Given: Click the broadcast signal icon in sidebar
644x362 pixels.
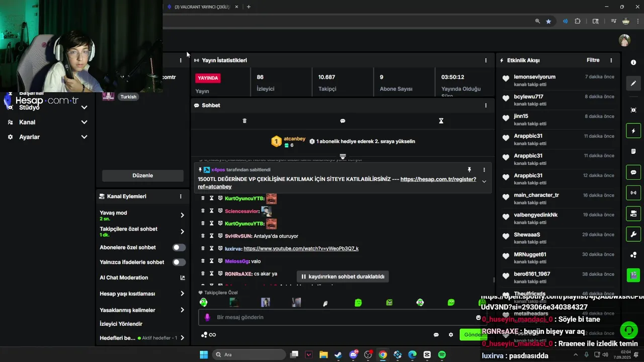Looking at the screenshot, I should pos(633,193).
